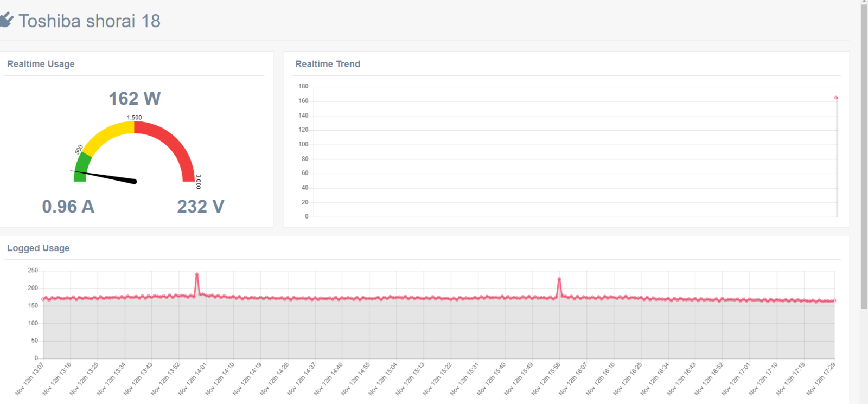
Task: Click the first spike near Nov 12th 14:01
Action: click(197, 274)
